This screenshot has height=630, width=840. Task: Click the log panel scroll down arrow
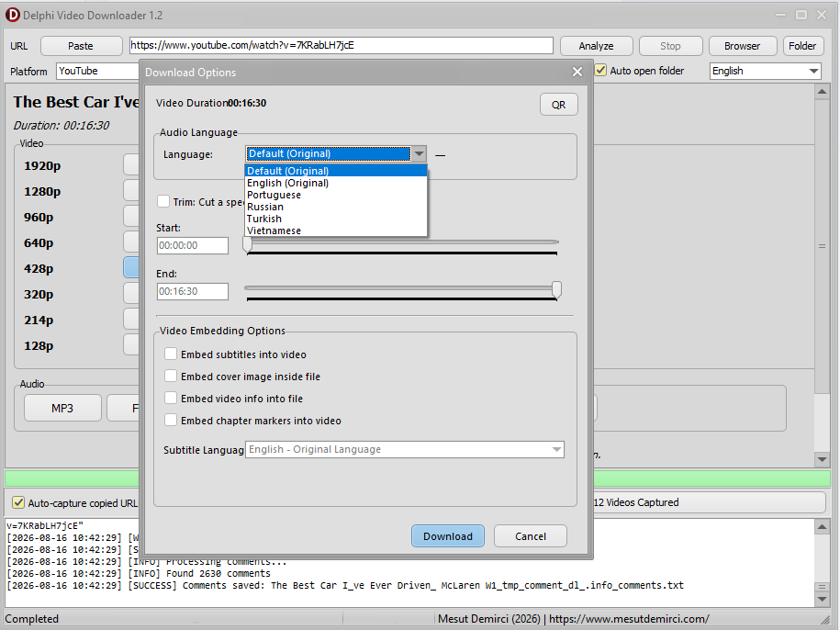coord(823,600)
